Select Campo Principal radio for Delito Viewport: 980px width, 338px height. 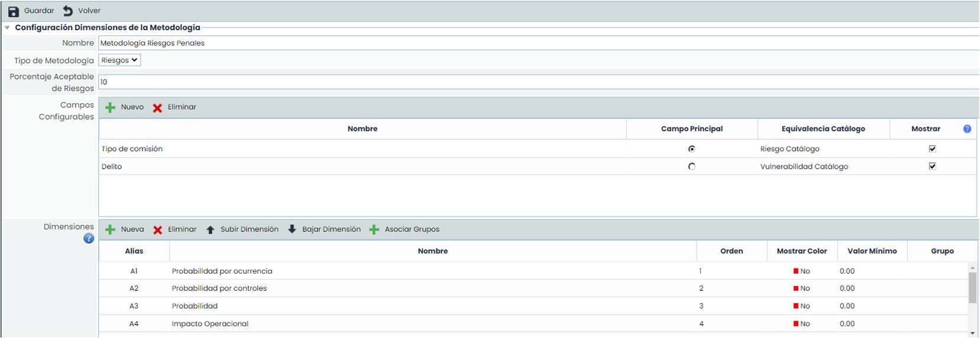[x=692, y=166]
